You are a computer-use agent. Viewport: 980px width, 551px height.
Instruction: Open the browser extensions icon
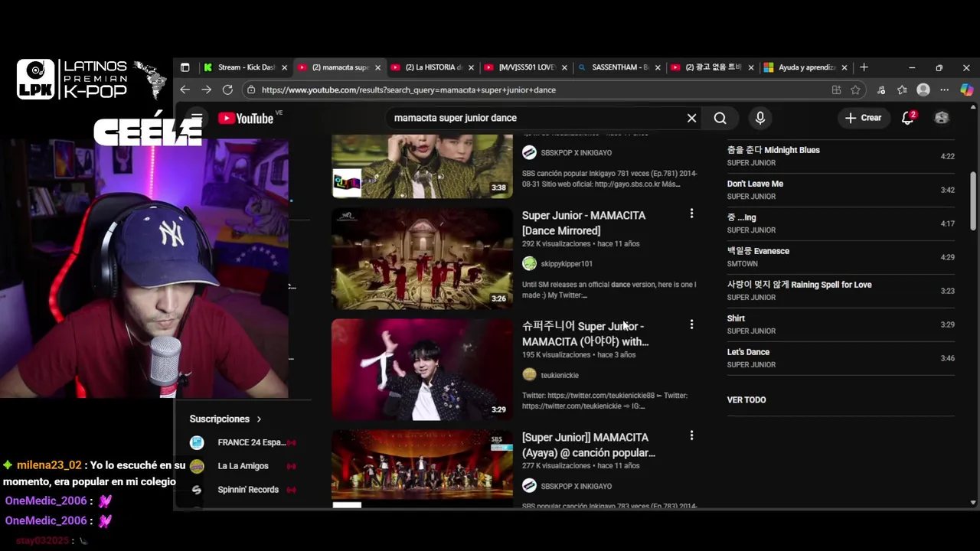point(881,90)
